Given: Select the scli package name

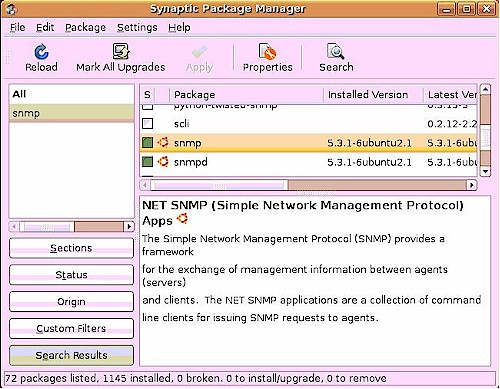Looking at the screenshot, I should click(x=182, y=124).
